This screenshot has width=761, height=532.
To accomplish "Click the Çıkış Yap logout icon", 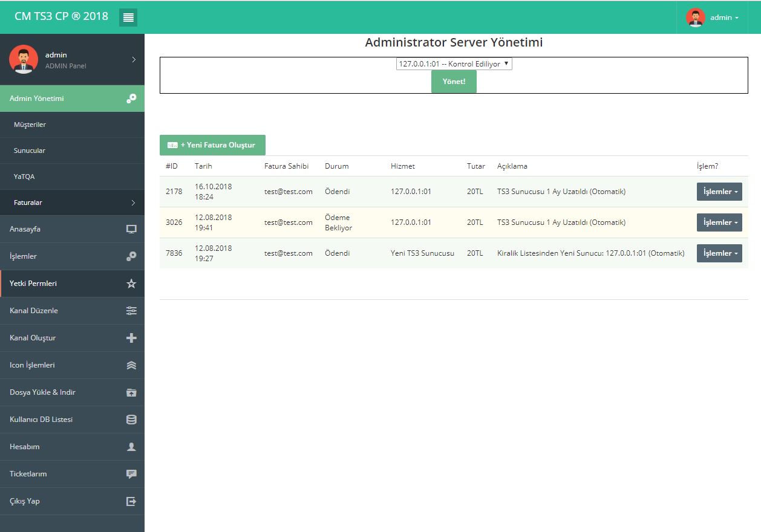I will (131, 501).
